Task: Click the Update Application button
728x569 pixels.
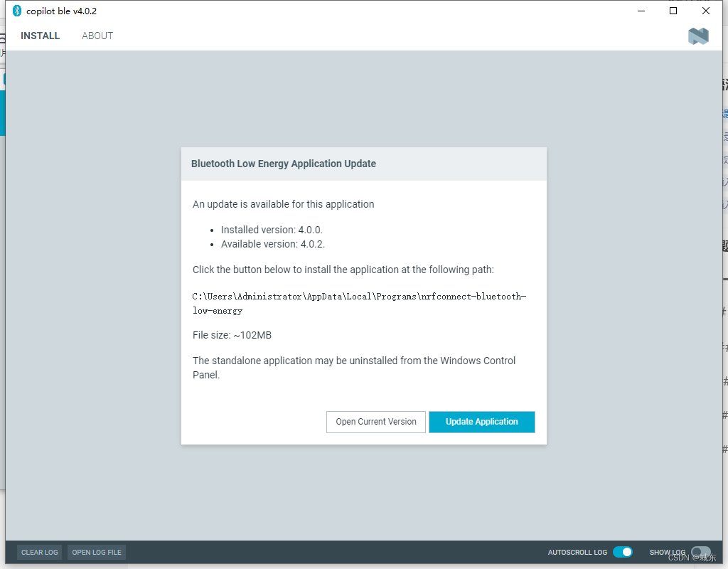Action: point(481,422)
